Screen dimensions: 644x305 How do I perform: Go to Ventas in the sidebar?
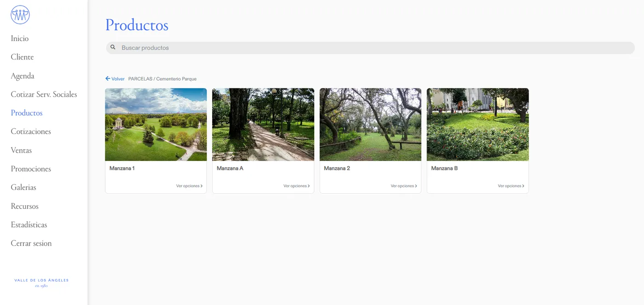(x=21, y=150)
